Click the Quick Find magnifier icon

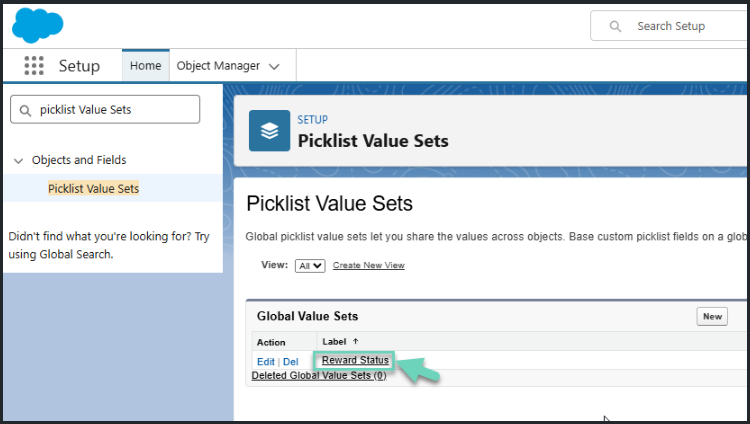tap(25, 111)
